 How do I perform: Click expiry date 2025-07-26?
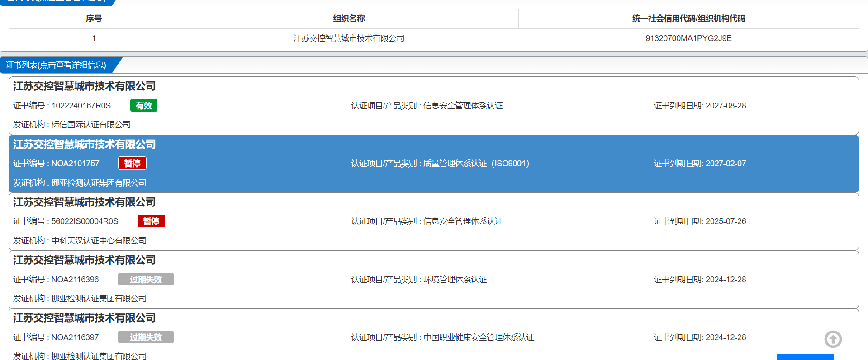coord(726,221)
